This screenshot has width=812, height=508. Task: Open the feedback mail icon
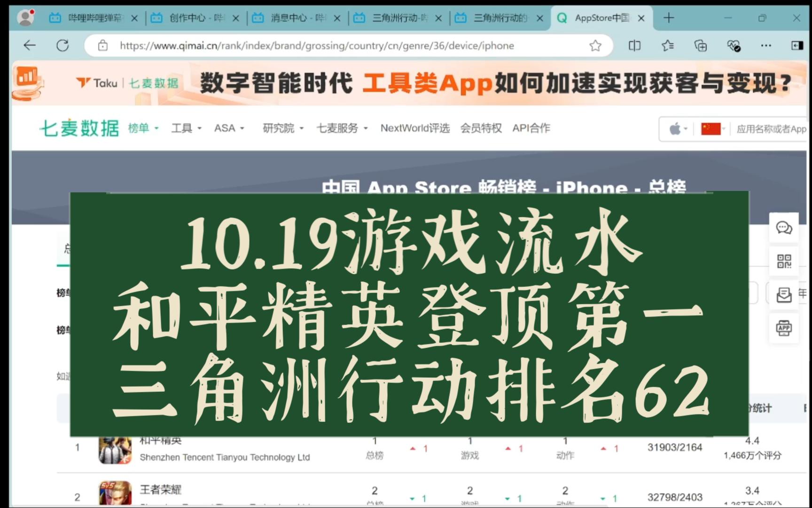[784, 295]
